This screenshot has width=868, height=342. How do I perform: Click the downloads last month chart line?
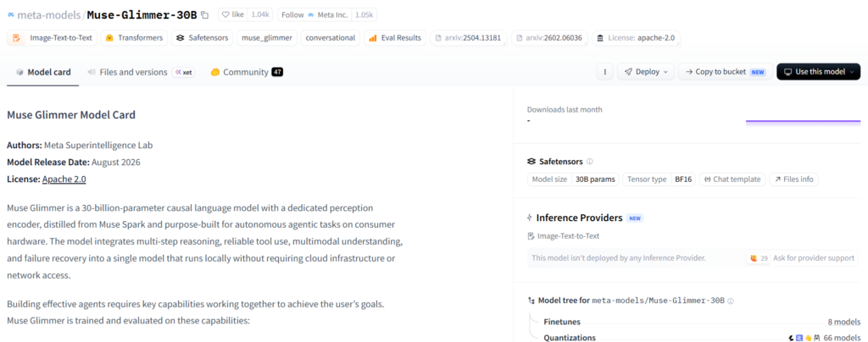[803, 121]
